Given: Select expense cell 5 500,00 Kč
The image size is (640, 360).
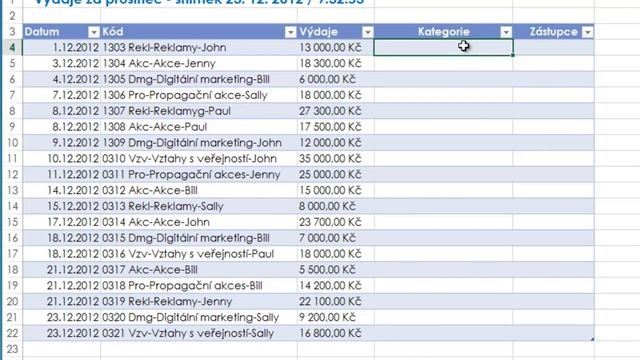Looking at the screenshot, I should coord(336,269).
